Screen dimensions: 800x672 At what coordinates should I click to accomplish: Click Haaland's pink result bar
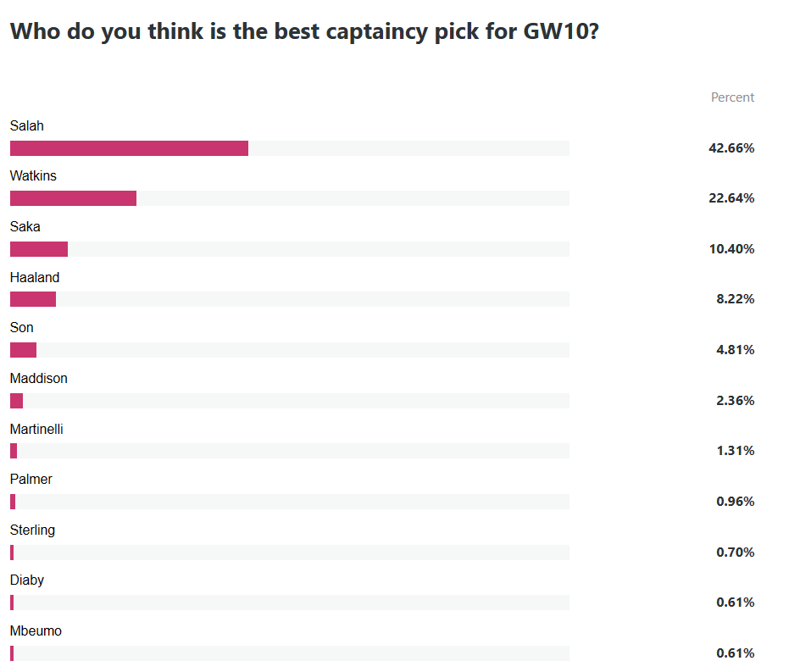[33, 299]
